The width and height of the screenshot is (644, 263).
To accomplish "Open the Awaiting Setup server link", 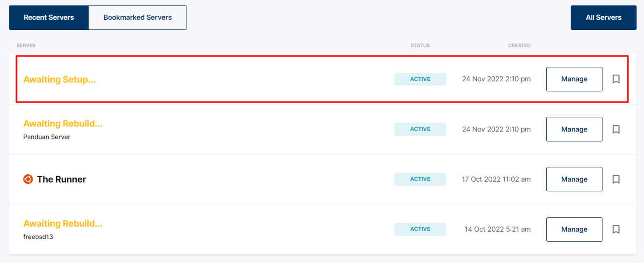I will [59, 79].
